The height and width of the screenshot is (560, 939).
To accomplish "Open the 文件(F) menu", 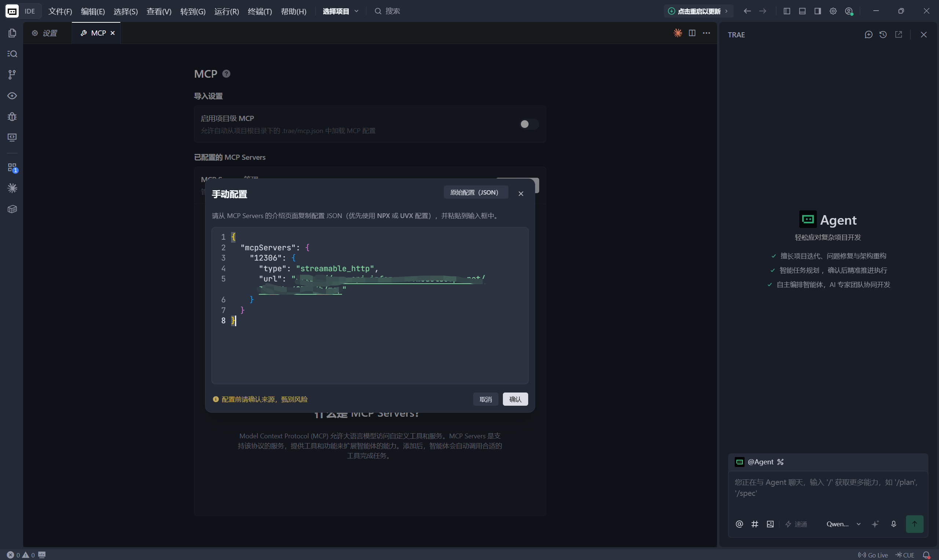I will coord(60,11).
